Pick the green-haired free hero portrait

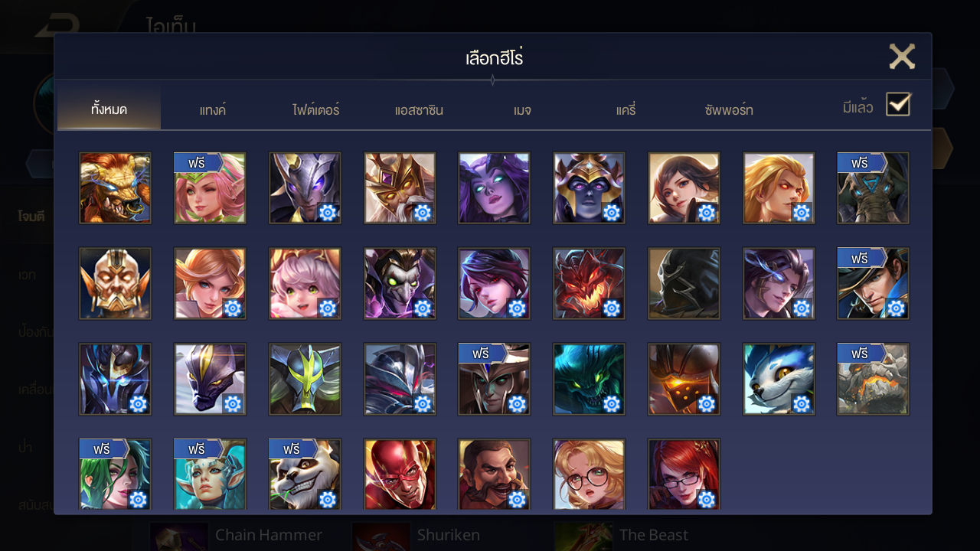tap(115, 474)
